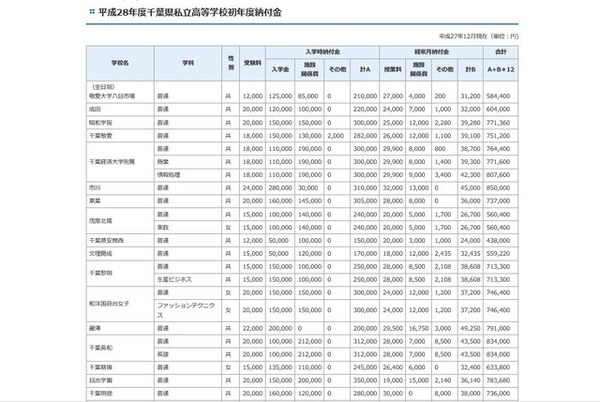The width and height of the screenshot is (600, 402).
Task: Click the 家政 department cell
Action: (x=188, y=228)
